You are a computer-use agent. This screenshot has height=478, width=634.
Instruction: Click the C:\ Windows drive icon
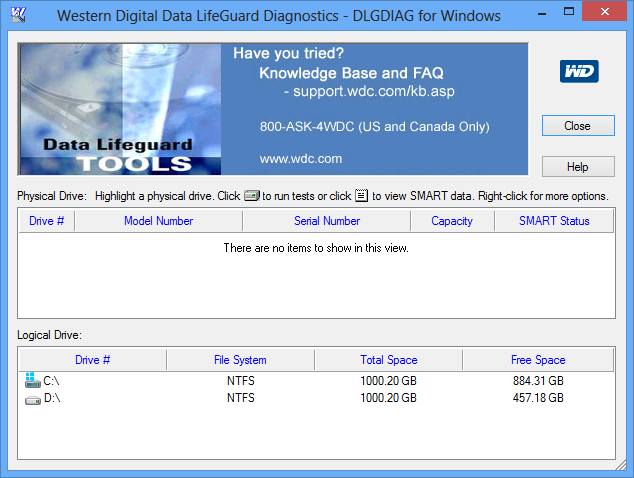click(32, 380)
